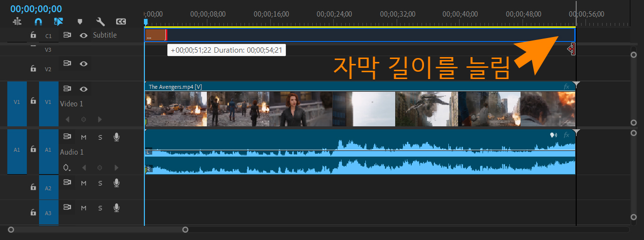The width and height of the screenshot is (644, 240).
Task: Click right handle of horizontal zoom scrollbar
Action: coord(185,229)
